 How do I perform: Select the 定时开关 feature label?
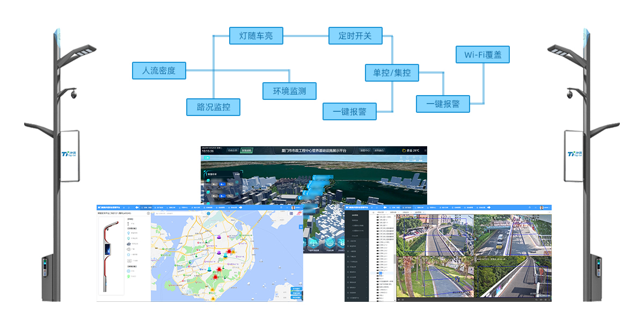[x=355, y=36]
